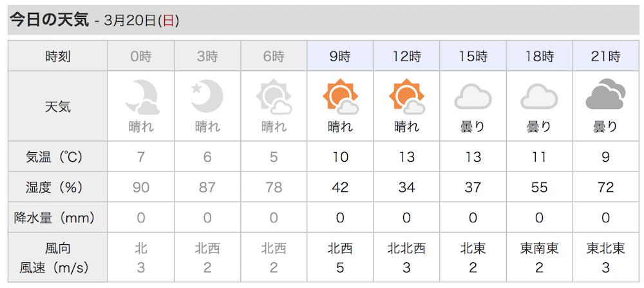This screenshot has height=288, width=644.
Task: Click the 90 humidity value at 0時
Action: click(141, 187)
